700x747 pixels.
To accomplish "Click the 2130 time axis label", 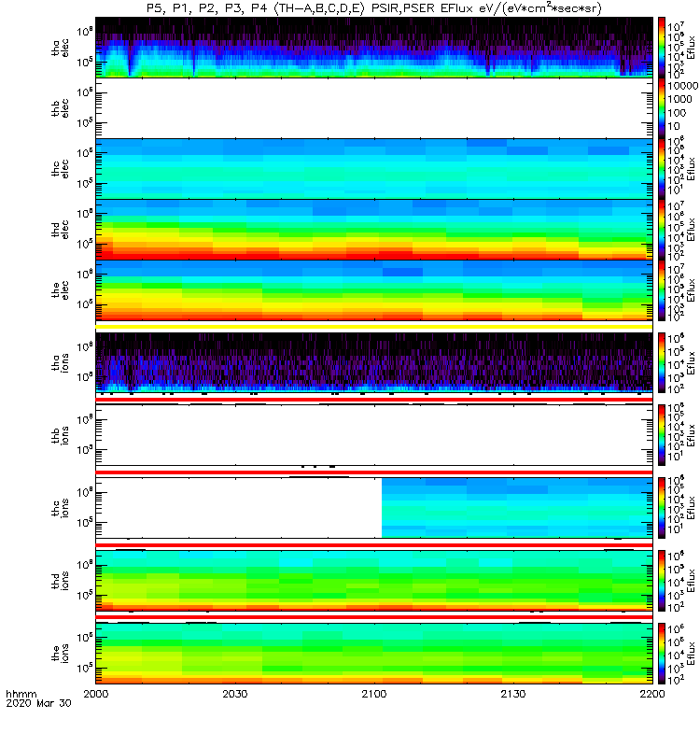I will [513, 694].
